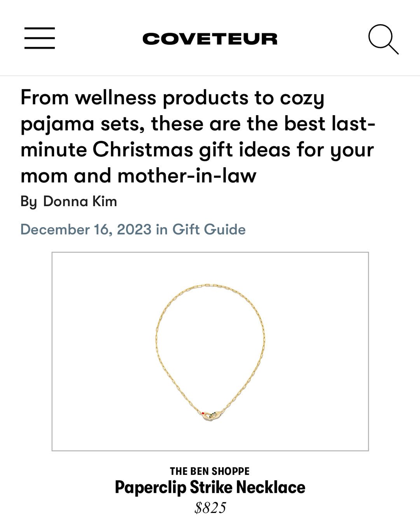The image size is (420, 525).
Task: Click the search magnifying glass icon
Action: [x=383, y=39]
